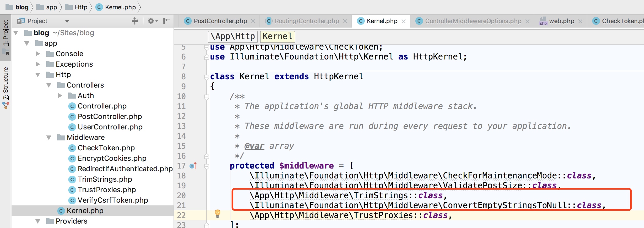
Task: Close the ControllerMiddlewareOptions.php tab
Action: pos(527,21)
